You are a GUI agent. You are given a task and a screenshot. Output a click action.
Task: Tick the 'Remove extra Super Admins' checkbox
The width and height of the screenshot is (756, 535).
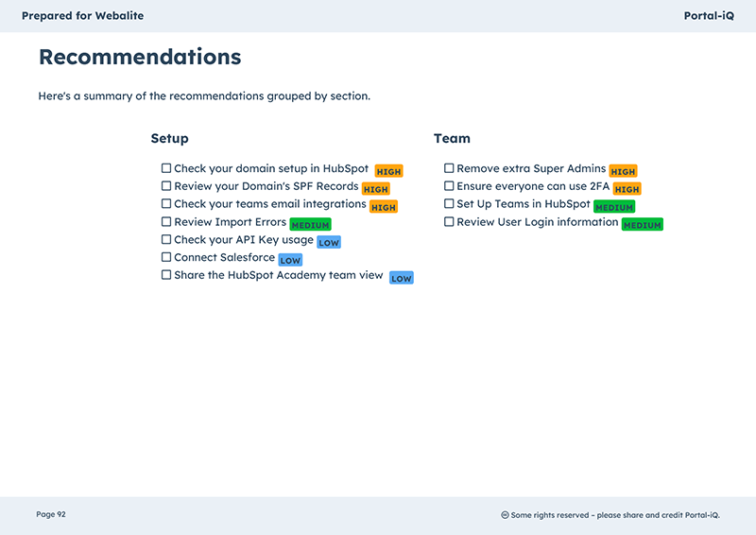(449, 168)
